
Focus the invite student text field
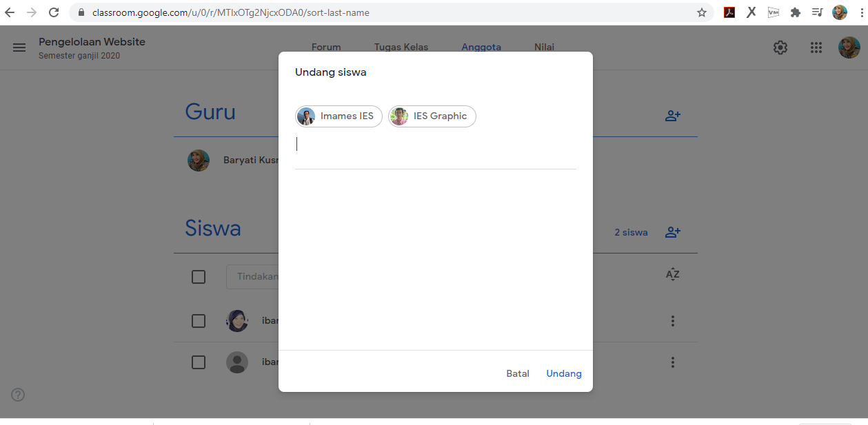pos(436,144)
